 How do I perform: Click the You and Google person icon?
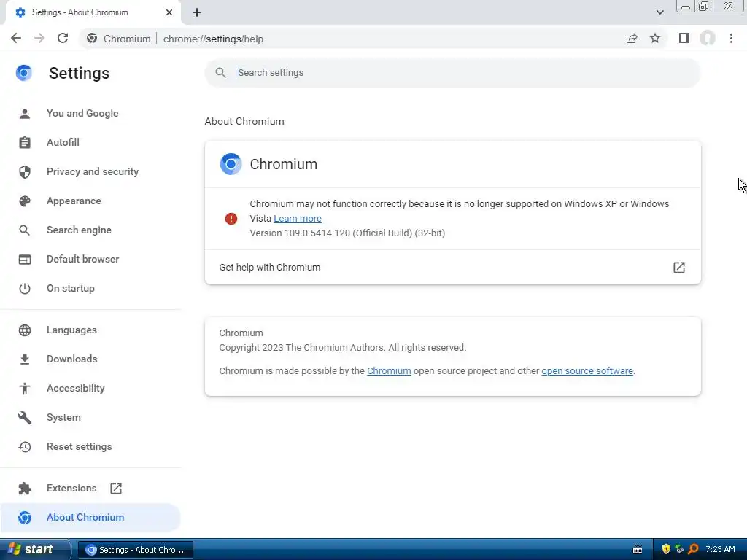tap(25, 113)
